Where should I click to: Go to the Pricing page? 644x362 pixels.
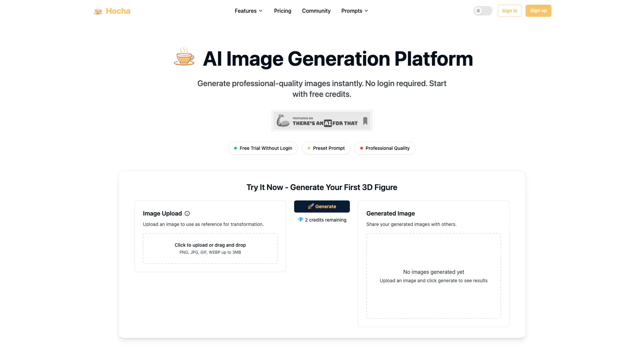282,11
